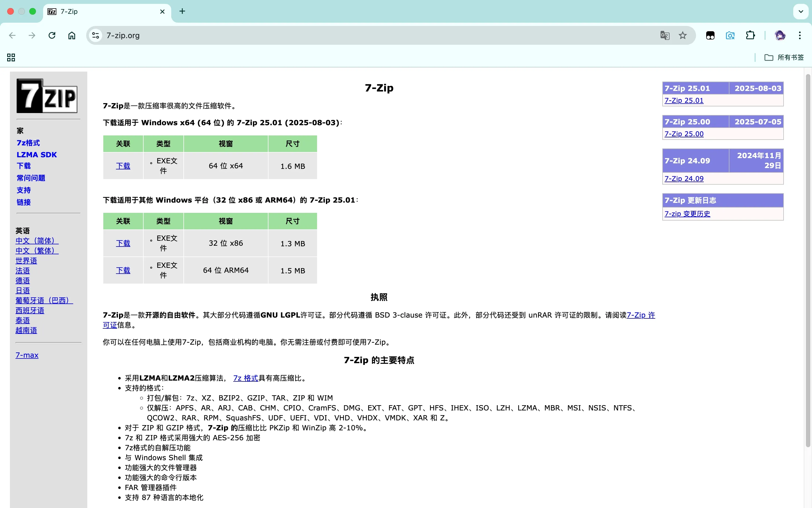Download the 64 位 x64 EXE file

point(123,166)
